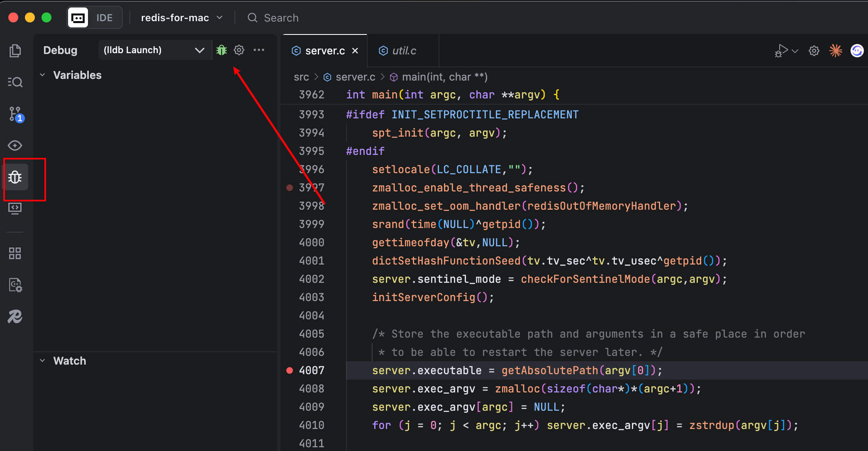
Task: Open the (lldb Launch) configuration dropdown
Action: 154,50
